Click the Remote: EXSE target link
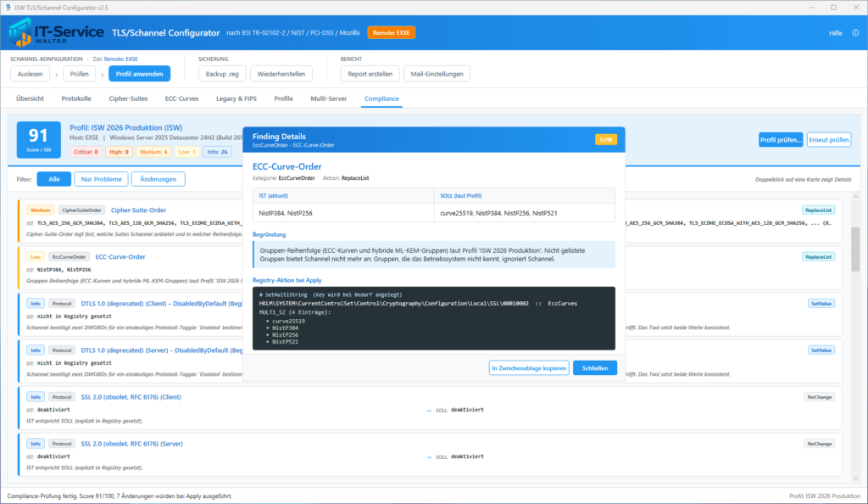The height and width of the screenshot is (504, 868). 120,59
